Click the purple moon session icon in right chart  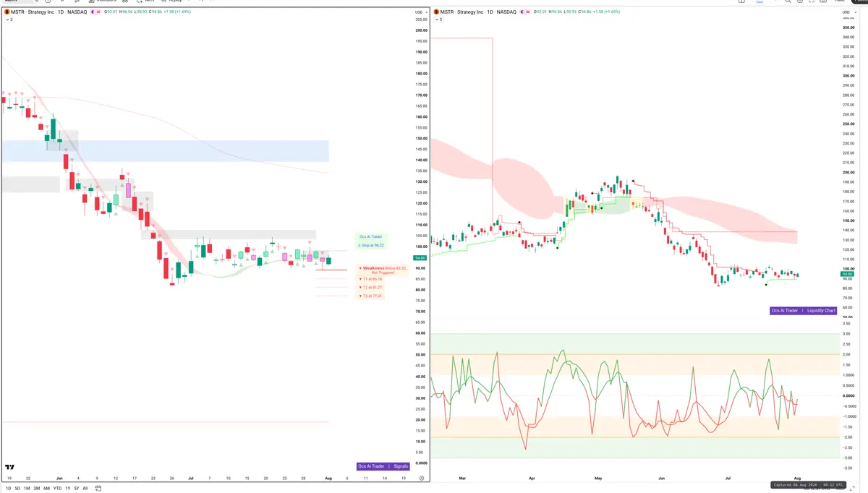coord(522,12)
